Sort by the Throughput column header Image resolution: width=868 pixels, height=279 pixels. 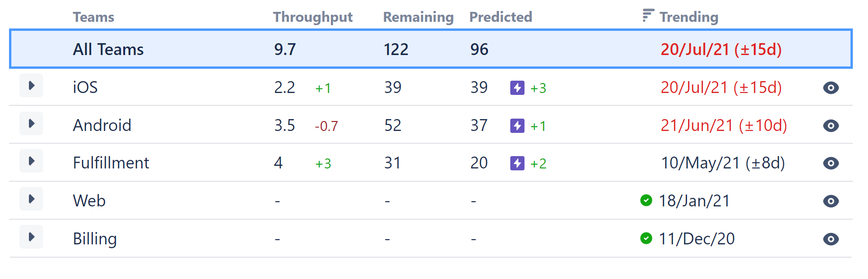click(x=312, y=17)
